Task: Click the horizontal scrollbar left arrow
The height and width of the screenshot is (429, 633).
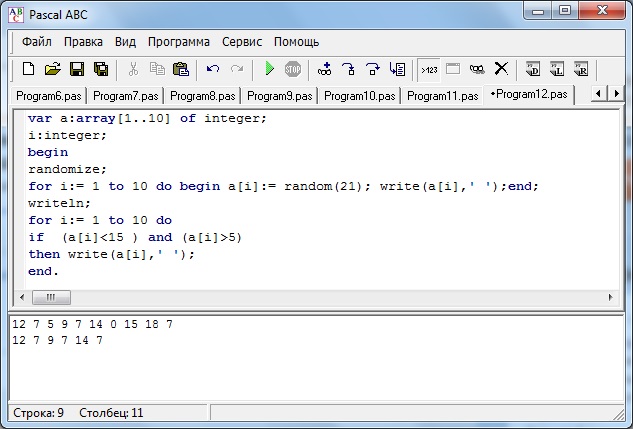Action: 22,297
